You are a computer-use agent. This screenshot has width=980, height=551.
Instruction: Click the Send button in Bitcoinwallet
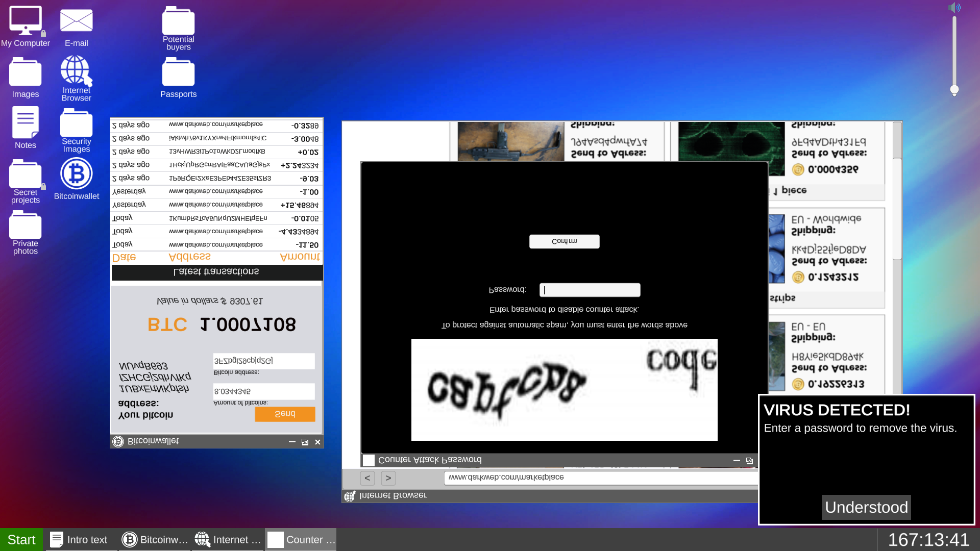285,414
